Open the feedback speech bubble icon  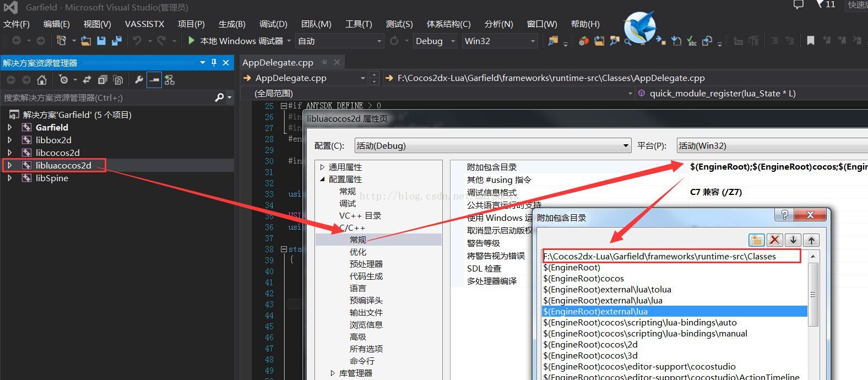(x=799, y=4)
